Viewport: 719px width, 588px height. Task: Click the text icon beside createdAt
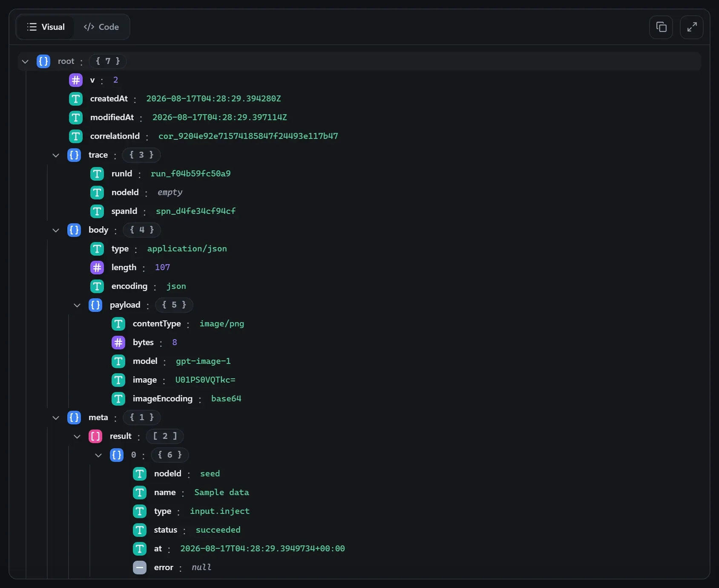coord(76,99)
